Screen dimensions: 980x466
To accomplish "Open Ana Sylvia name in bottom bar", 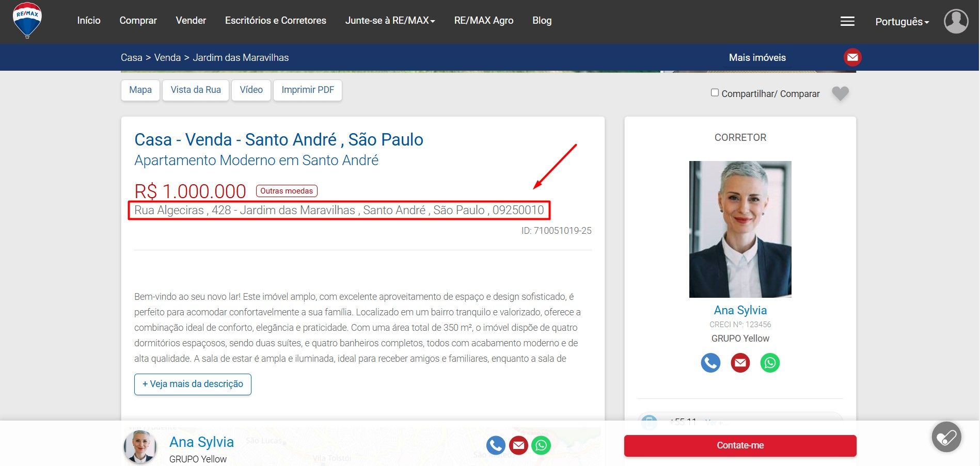I will (201, 442).
